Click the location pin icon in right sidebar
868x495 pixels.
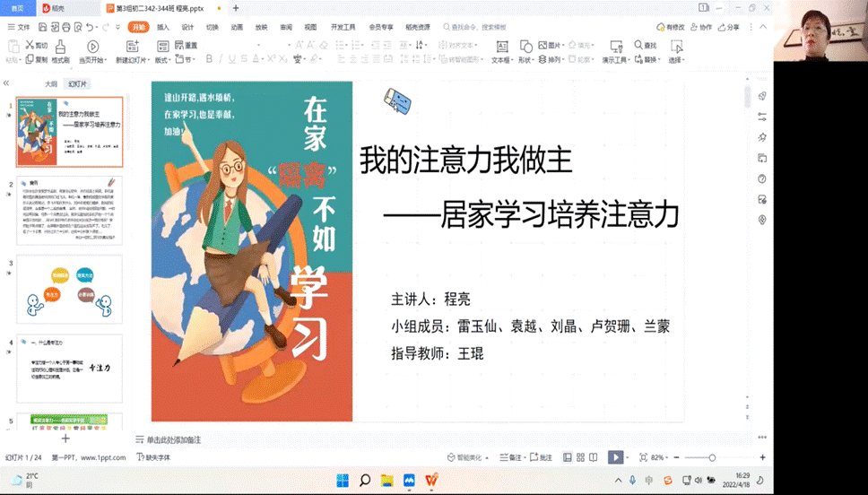[x=762, y=220]
